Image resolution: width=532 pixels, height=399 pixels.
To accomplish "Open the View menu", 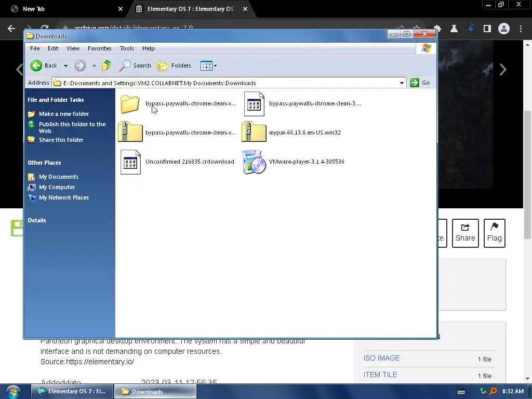I will click(73, 48).
